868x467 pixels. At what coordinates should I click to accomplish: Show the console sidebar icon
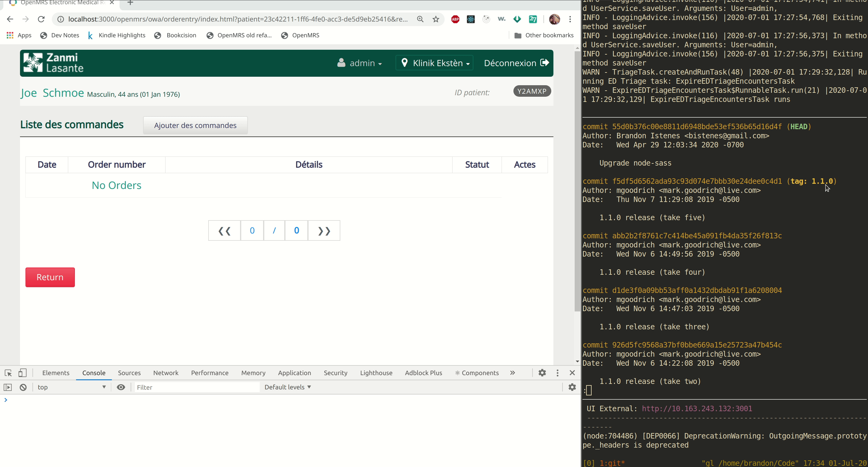[x=8, y=387]
